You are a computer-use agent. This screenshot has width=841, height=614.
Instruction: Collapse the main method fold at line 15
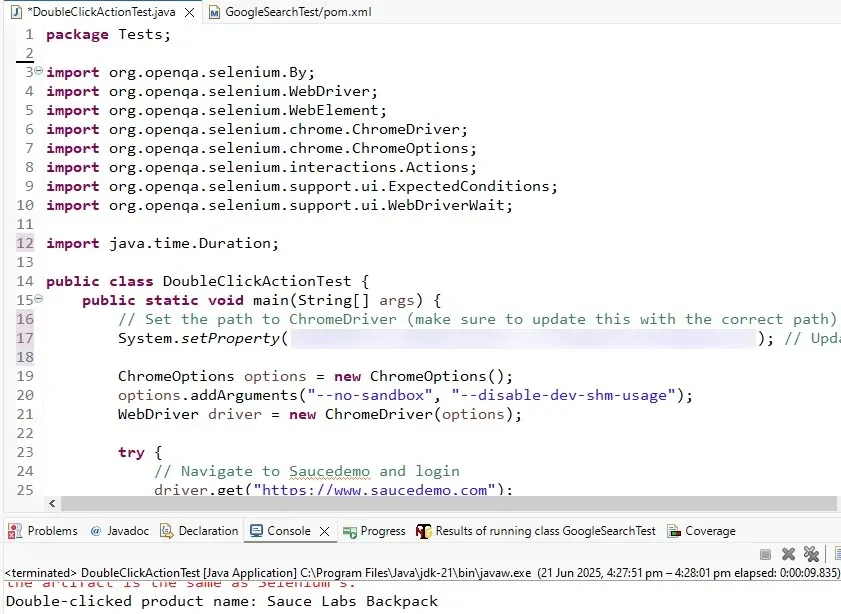click(x=39, y=299)
